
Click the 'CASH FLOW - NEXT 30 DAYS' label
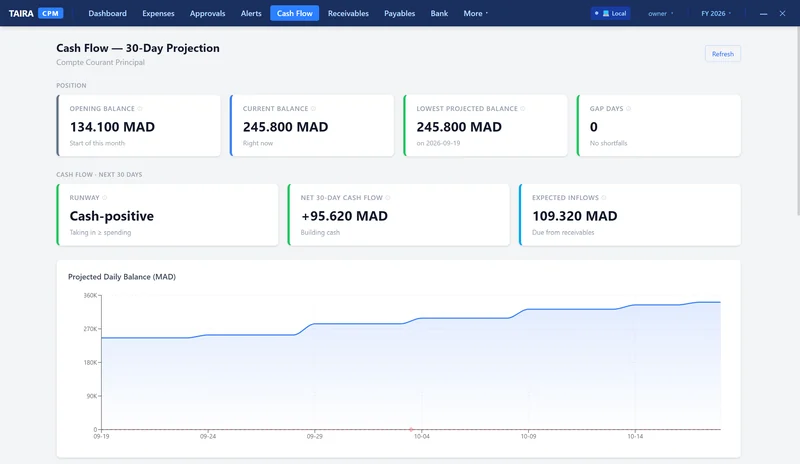click(99, 175)
